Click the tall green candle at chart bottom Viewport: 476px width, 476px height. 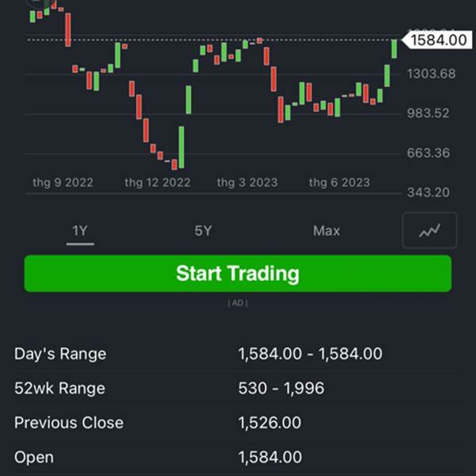(182, 147)
